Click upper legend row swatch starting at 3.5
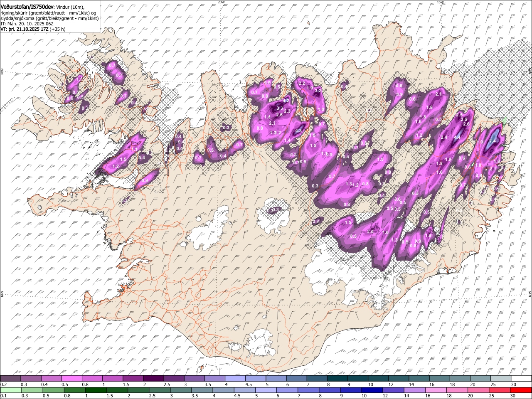The width and height of the screenshot is (532, 399). click(215, 379)
